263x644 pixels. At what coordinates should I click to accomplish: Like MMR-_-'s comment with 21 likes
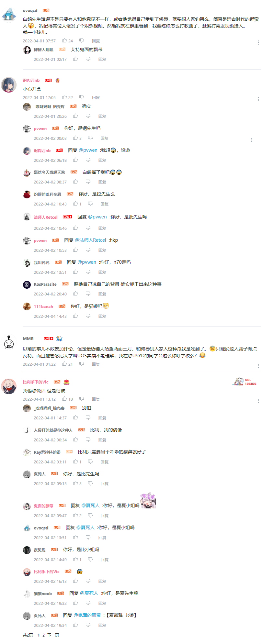(x=64, y=364)
